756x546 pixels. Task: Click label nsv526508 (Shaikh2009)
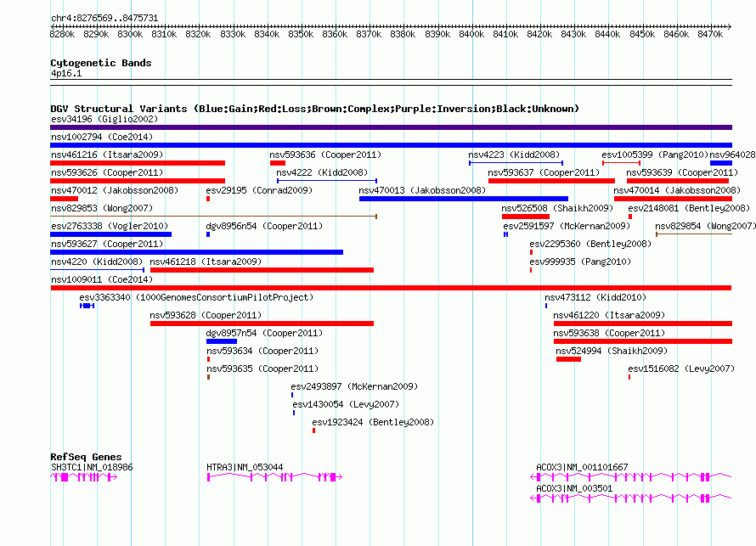pos(557,208)
